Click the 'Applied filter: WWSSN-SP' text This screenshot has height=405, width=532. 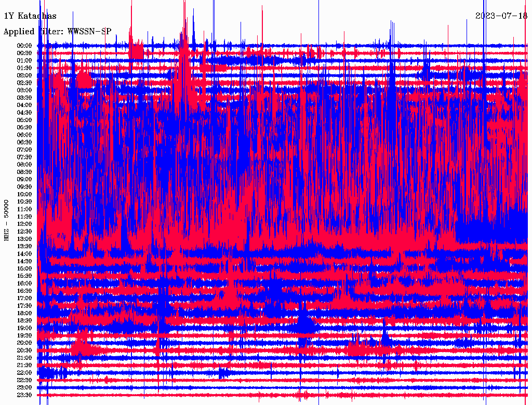pyautogui.click(x=57, y=32)
